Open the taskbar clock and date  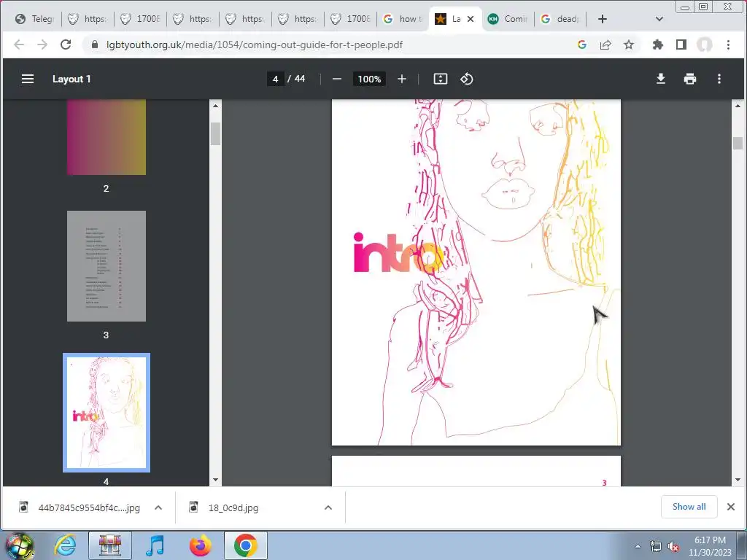pyautogui.click(x=710, y=546)
